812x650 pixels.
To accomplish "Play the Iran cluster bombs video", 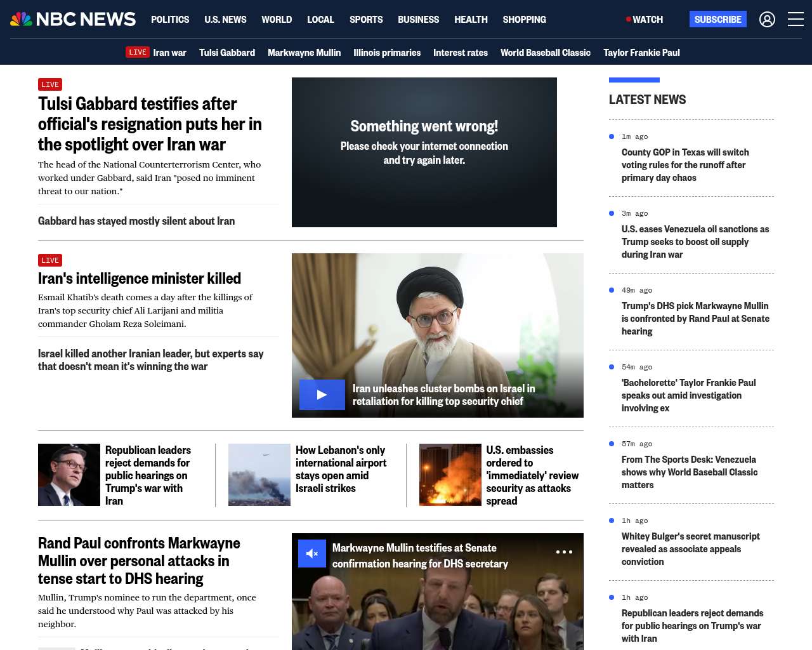I will click(x=322, y=395).
